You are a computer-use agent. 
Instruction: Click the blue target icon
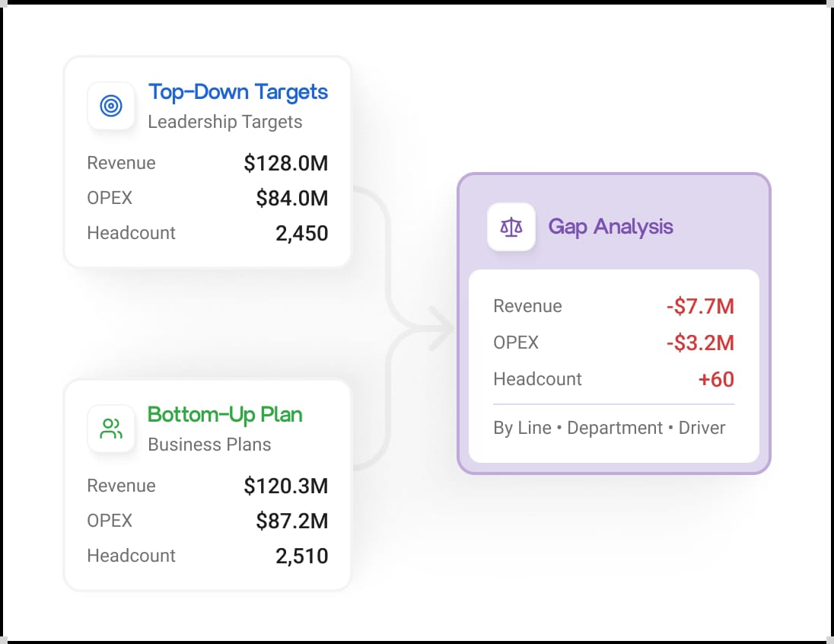pos(110,105)
